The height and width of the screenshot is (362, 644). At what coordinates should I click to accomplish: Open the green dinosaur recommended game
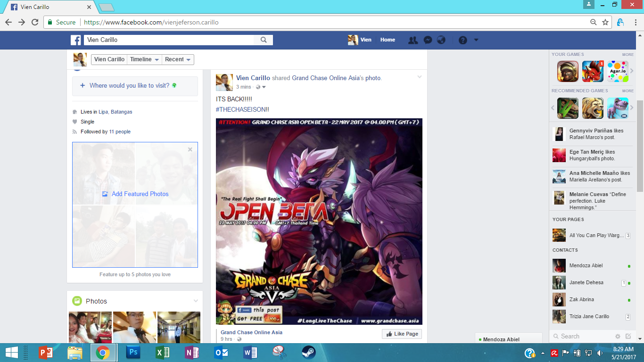(x=568, y=108)
